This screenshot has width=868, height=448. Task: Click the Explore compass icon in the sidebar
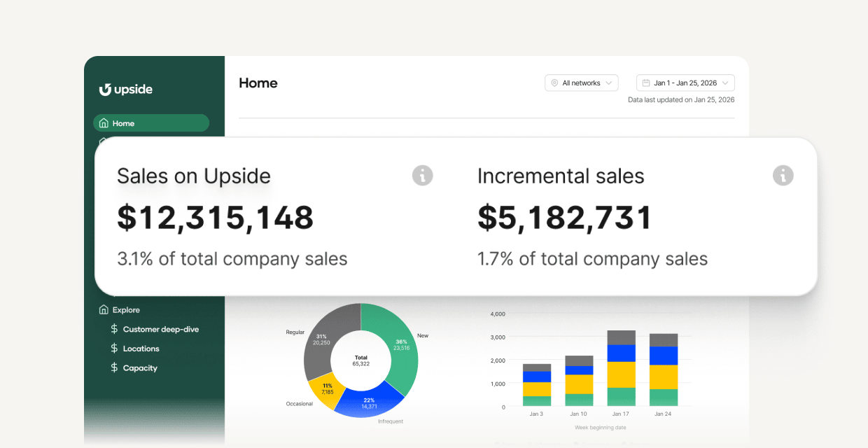pos(102,309)
